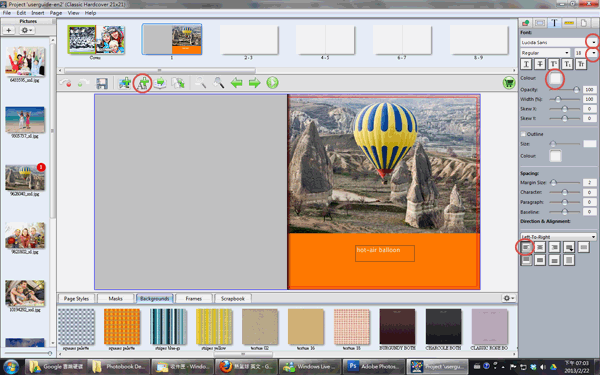Viewport: 600px width, 375px height.
Task: Toggle underline text style button
Action: (x=526, y=64)
